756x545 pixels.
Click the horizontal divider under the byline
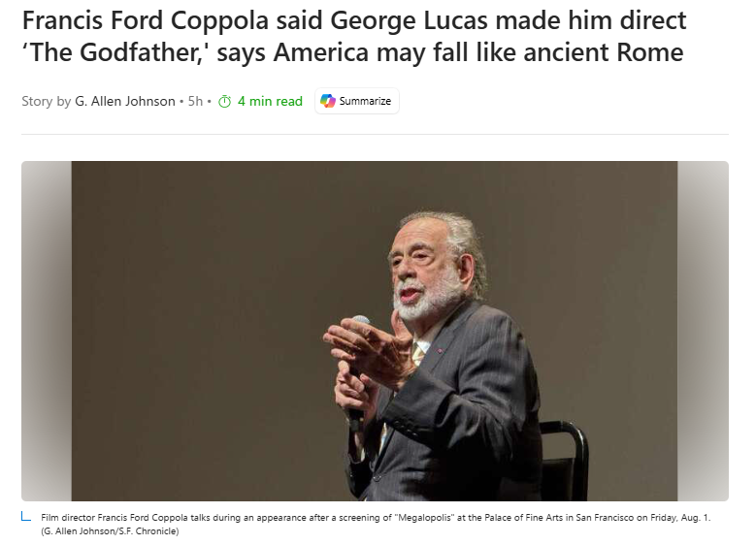coord(376,134)
